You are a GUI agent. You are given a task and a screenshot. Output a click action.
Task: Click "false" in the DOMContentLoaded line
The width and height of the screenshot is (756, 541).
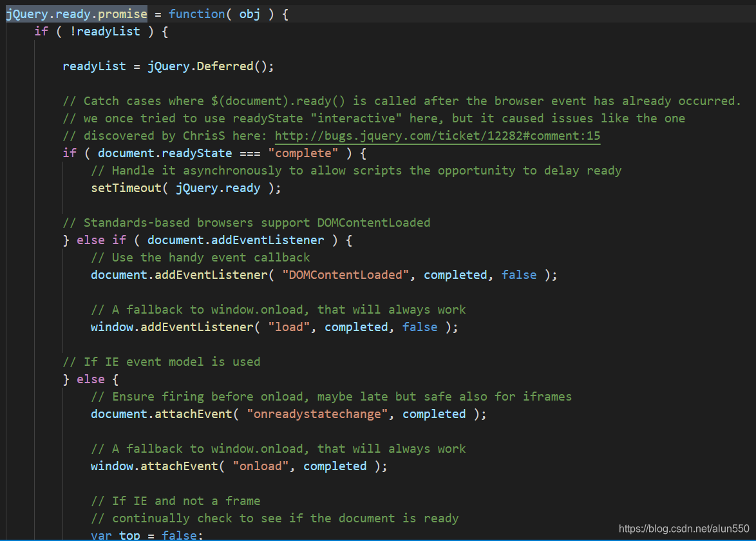pos(519,275)
